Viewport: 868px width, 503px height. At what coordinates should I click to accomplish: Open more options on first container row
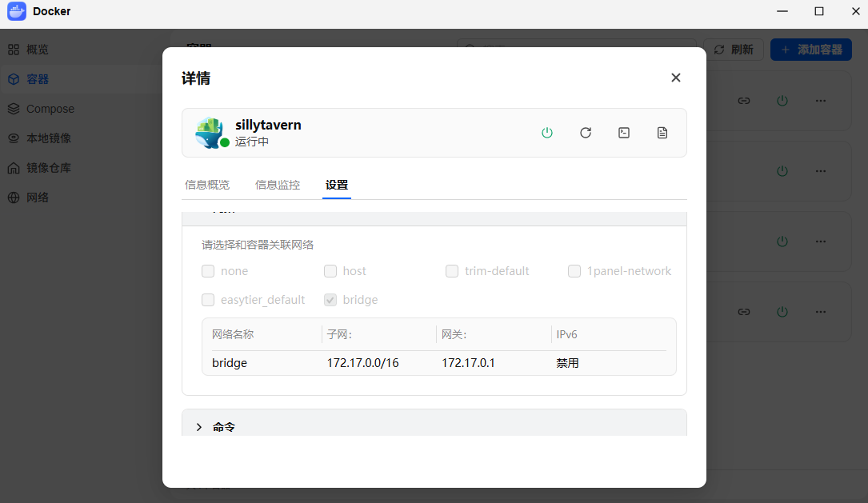[x=821, y=101]
